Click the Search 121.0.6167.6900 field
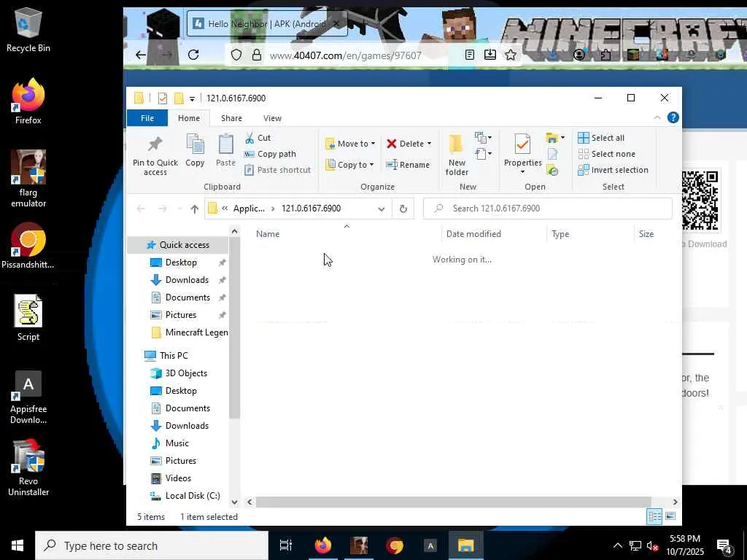The width and height of the screenshot is (747, 560). pyautogui.click(x=548, y=209)
